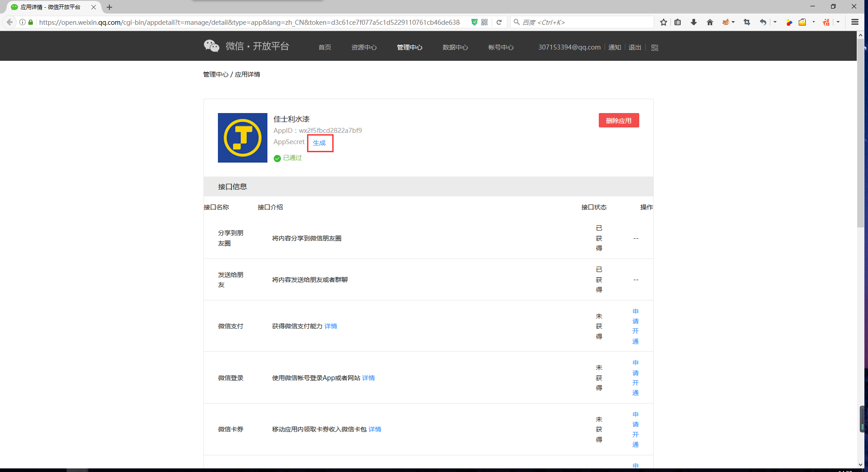Screen dimensions: 868x472
Task: Expand dropdown arrow beside yellow folder icon
Action: 814,22
